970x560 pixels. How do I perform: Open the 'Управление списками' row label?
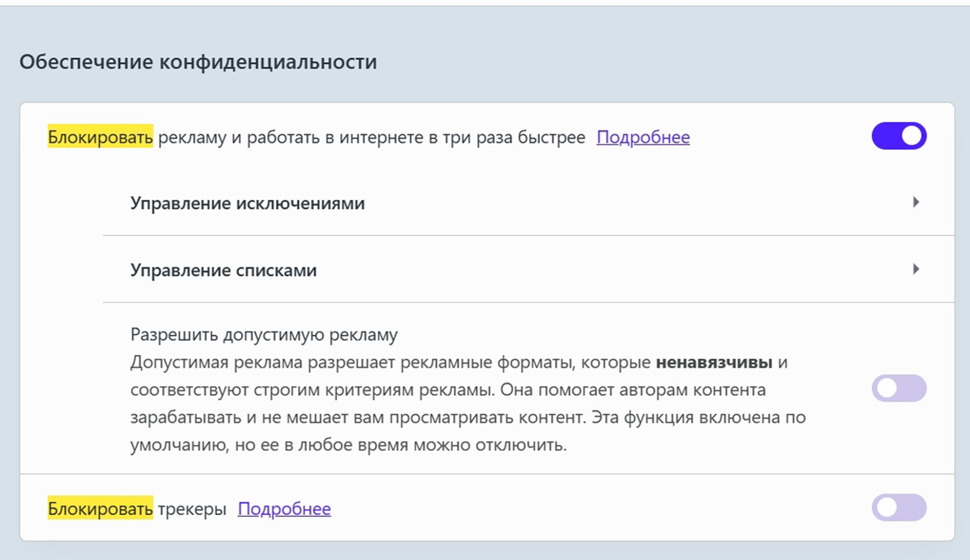click(x=223, y=270)
